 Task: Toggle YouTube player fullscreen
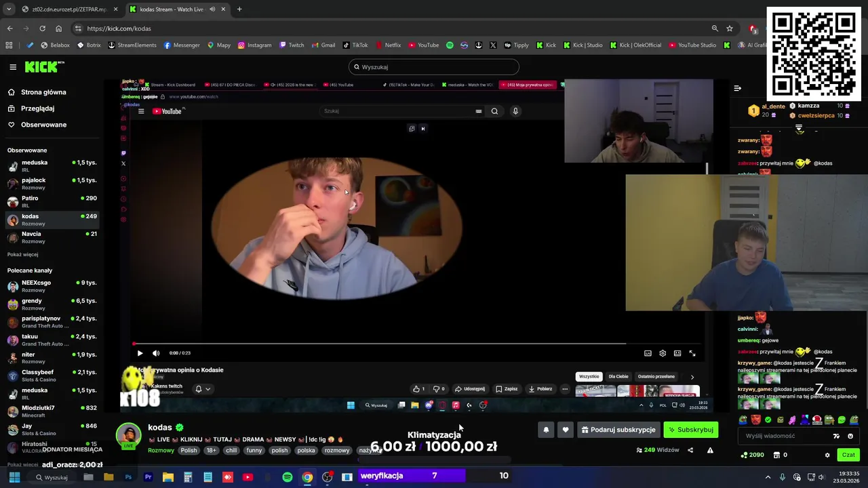692,353
